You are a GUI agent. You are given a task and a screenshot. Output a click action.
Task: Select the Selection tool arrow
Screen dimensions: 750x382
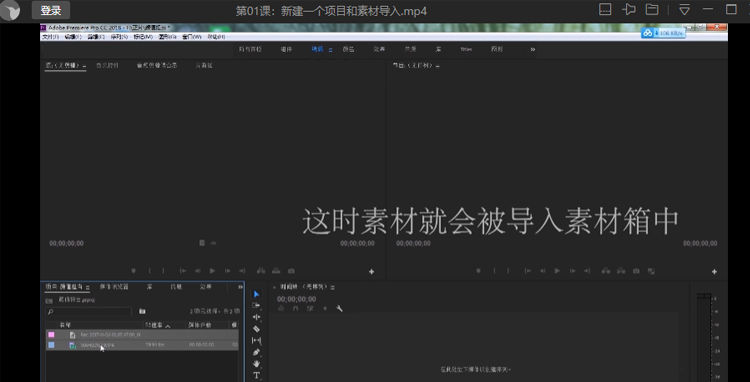(x=256, y=294)
